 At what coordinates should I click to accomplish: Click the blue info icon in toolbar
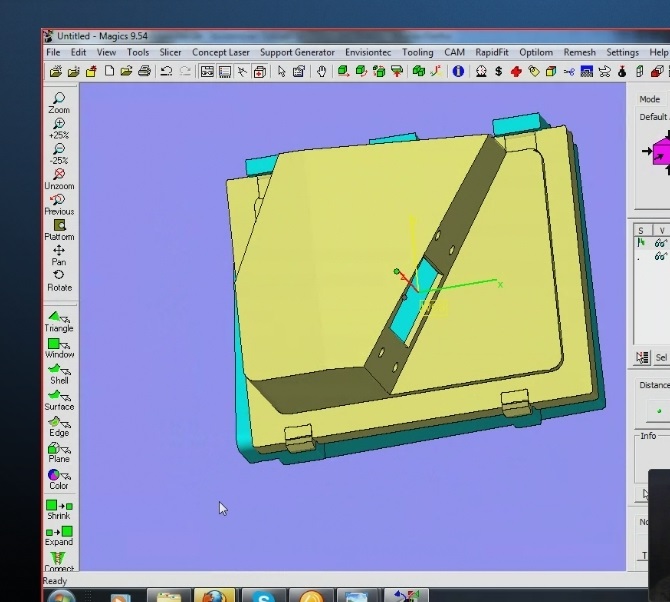(x=458, y=71)
